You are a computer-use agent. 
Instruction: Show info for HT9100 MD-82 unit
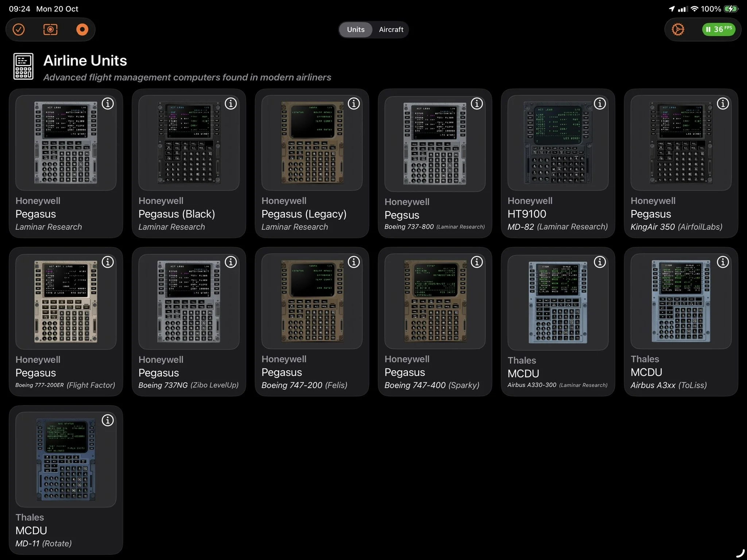[x=600, y=104]
